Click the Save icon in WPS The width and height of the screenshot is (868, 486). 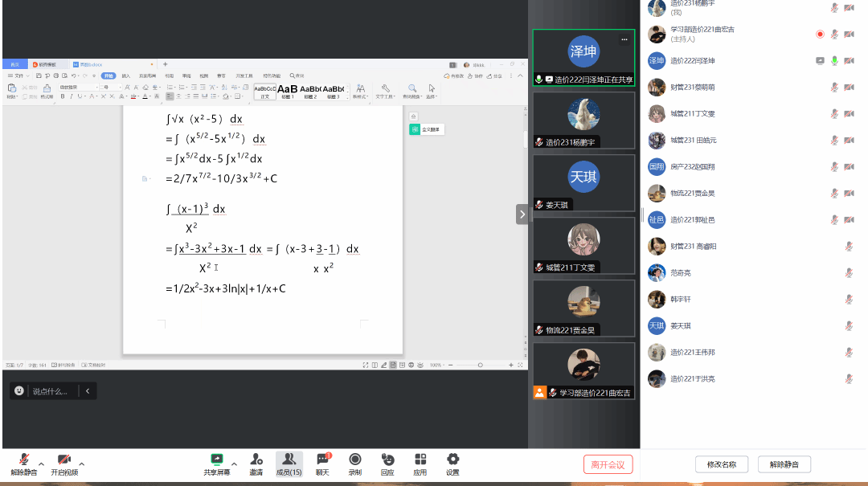click(x=39, y=76)
